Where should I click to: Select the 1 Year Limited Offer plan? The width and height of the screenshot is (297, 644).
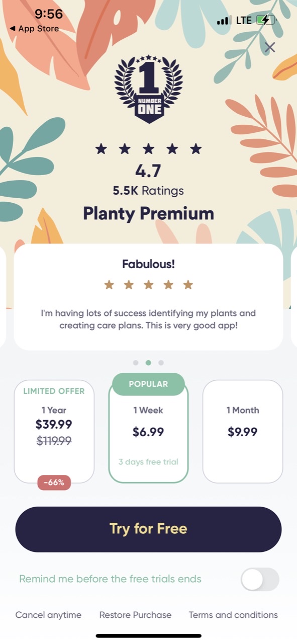pos(54,430)
